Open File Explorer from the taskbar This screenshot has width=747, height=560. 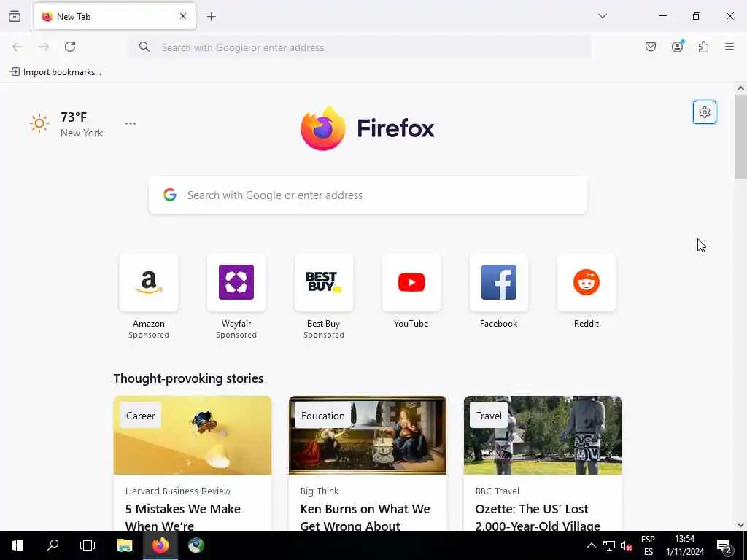click(x=124, y=545)
